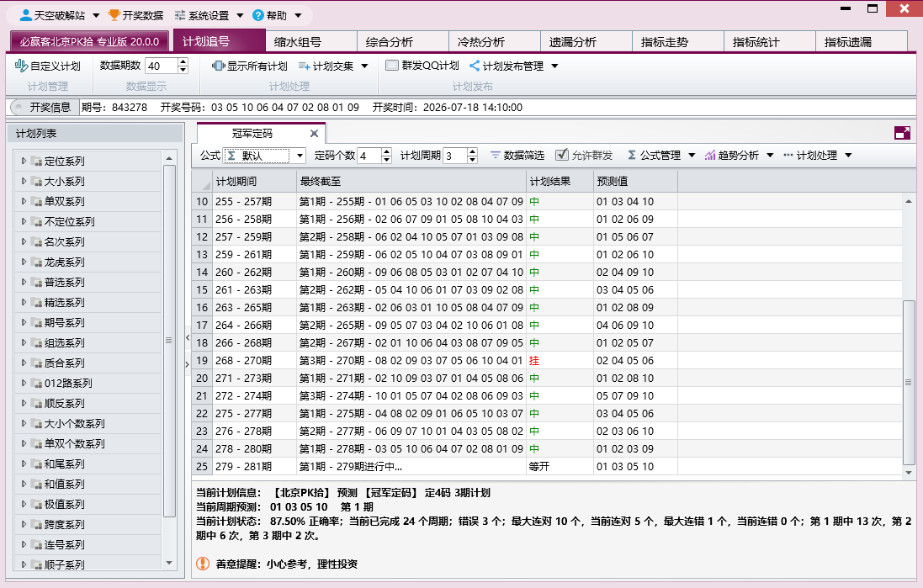Click 最终截至 column header
This screenshot has height=588, width=923.
click(x=411, y=182)
